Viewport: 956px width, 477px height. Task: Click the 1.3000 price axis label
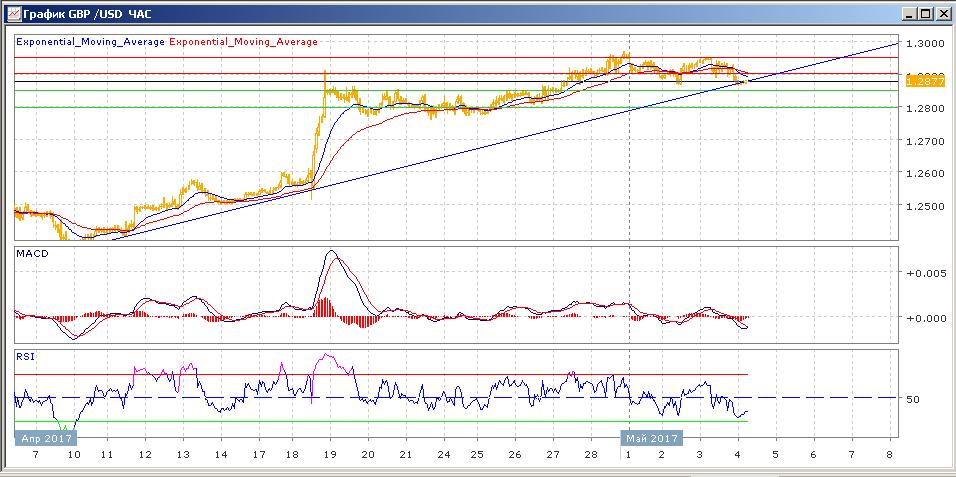[x=922, y=44]
